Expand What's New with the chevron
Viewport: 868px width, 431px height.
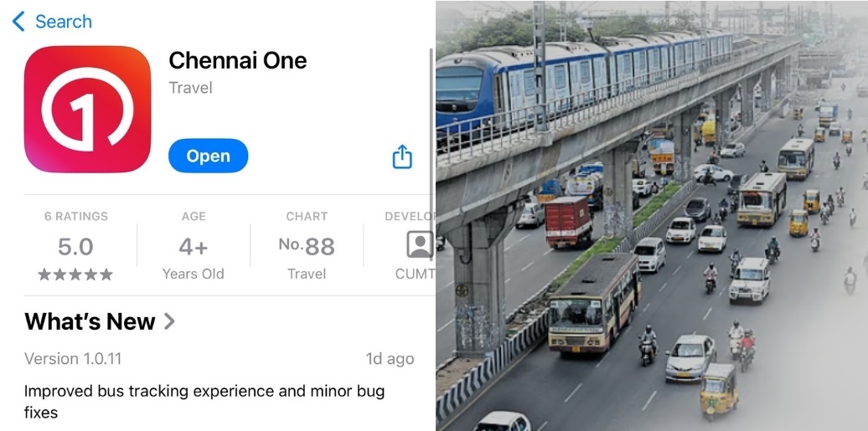point(169,321)
